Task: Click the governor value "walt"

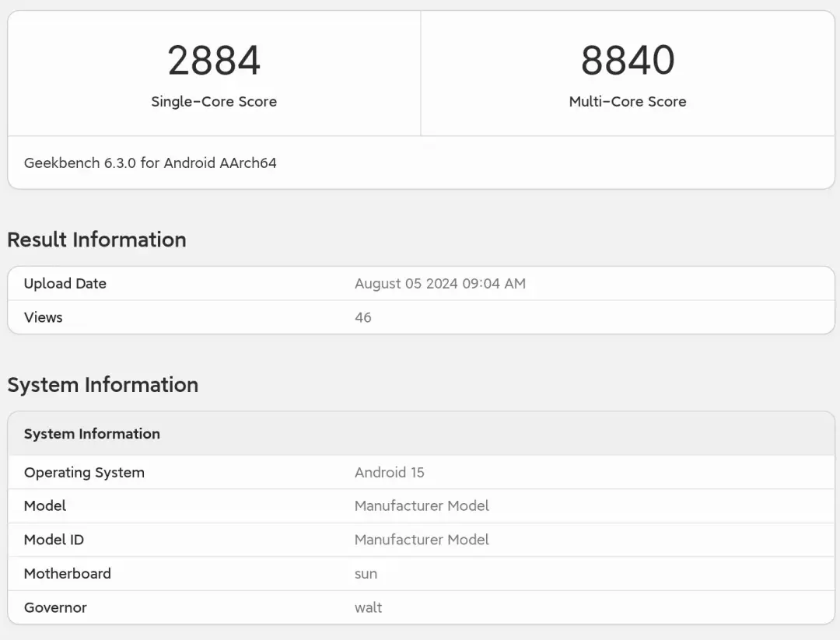Action: 369,608
